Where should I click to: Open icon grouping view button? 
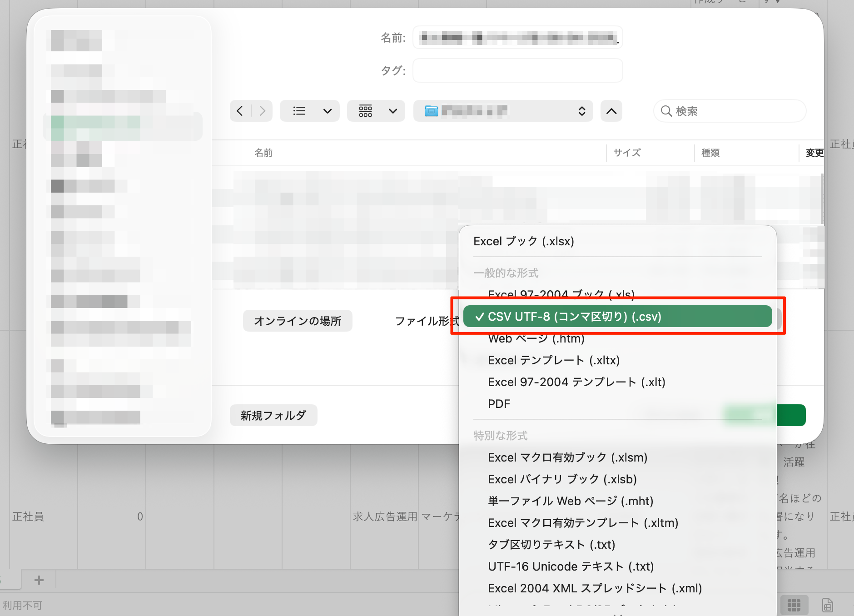(x=366, y=111)
